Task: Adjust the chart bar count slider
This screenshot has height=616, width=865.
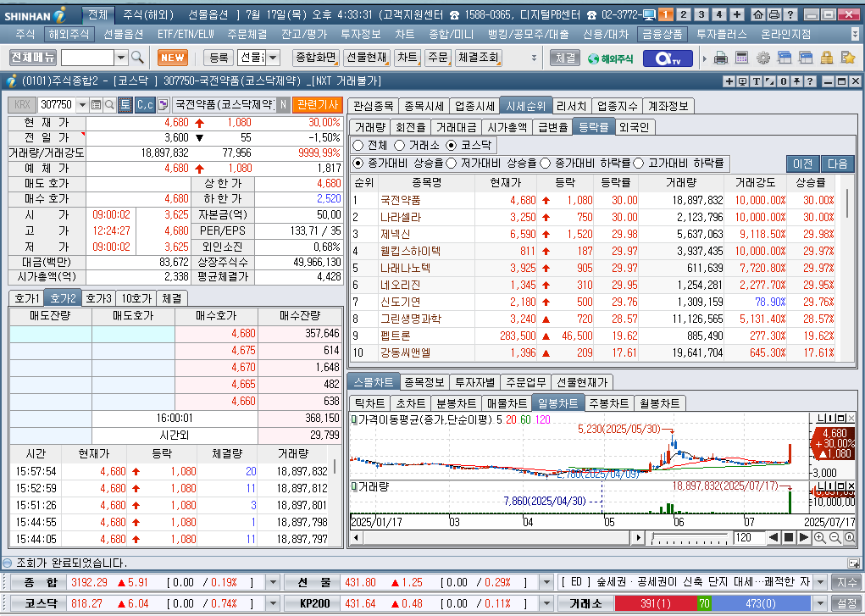Action: (x=690, y=537)
